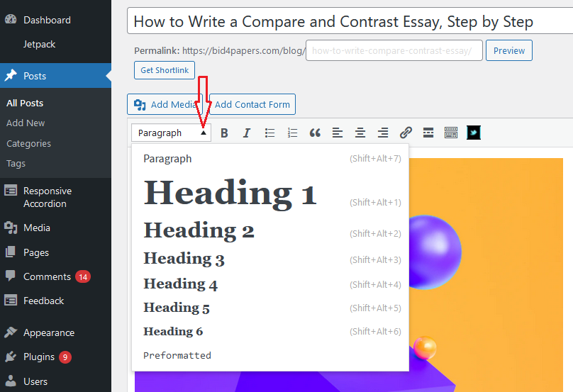Click the Dashboard gauge icon
This screenshot has width=573, height=392.
coord(11,19)
